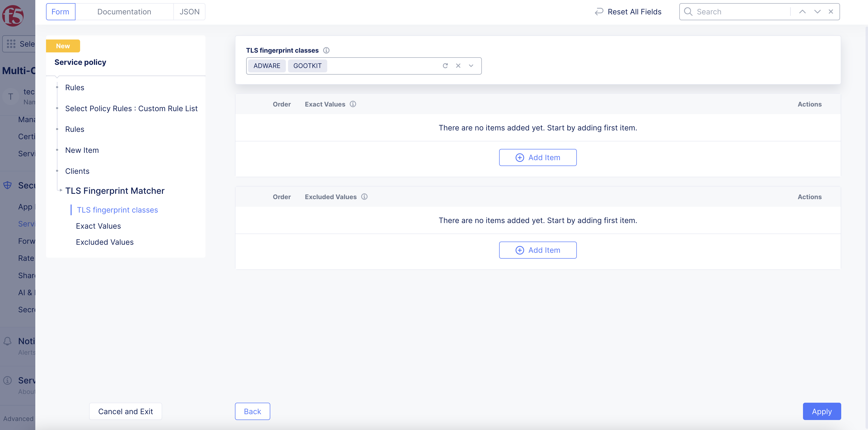
Task: Click the Apply button
Action: tap(821, 411)
